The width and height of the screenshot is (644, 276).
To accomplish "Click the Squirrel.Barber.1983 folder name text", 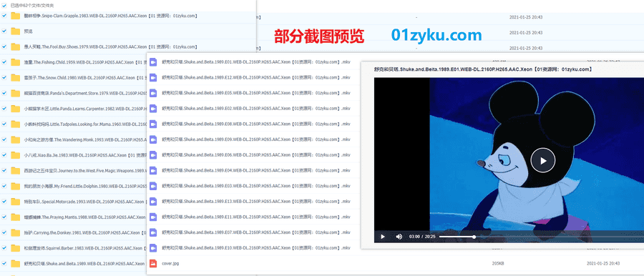I will click(x=84, y=248).
